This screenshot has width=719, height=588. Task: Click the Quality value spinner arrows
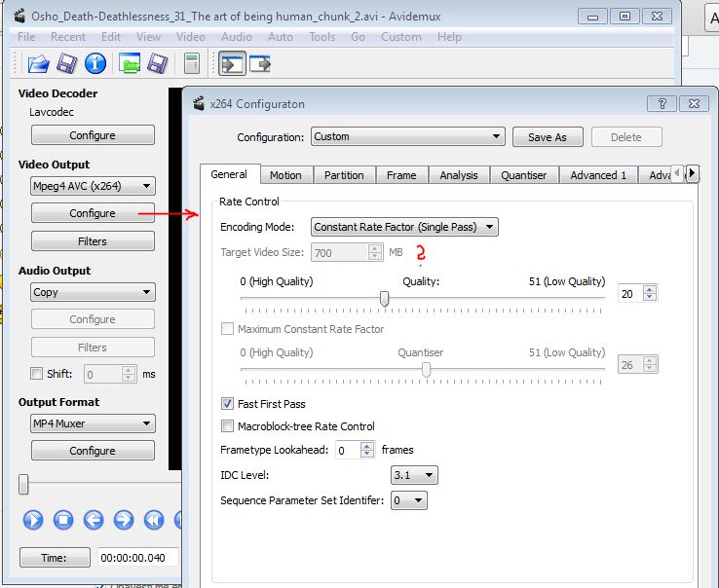pos(650,293)
